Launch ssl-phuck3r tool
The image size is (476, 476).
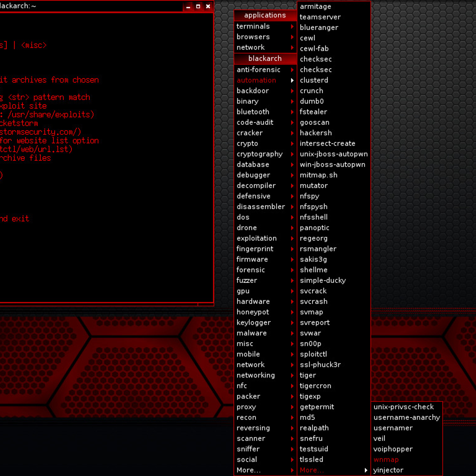pyautogui.click(x=334, y=365)
